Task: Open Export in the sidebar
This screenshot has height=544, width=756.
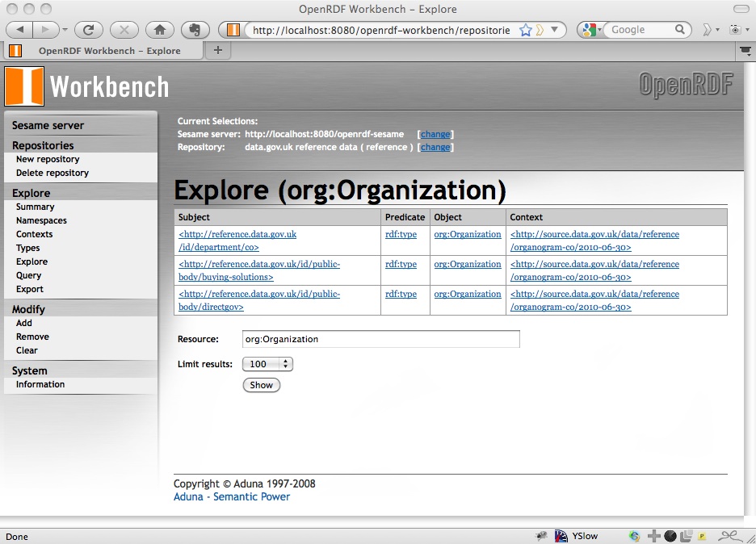Action: [29, 289]
